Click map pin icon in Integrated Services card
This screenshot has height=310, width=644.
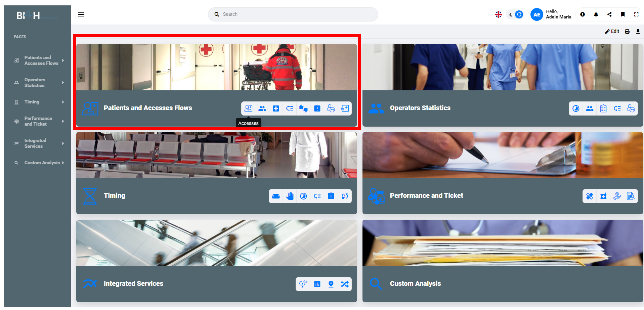coord(331,284)
